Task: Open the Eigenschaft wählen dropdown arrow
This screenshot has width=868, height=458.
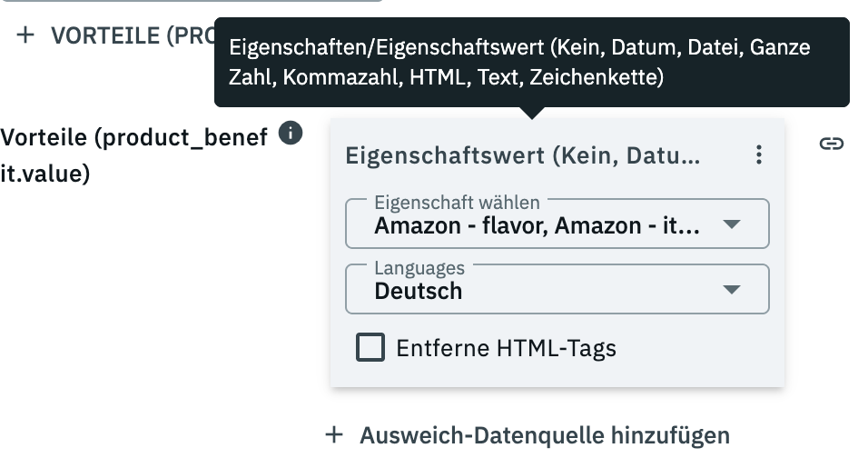Action: [x=731, y=224]
